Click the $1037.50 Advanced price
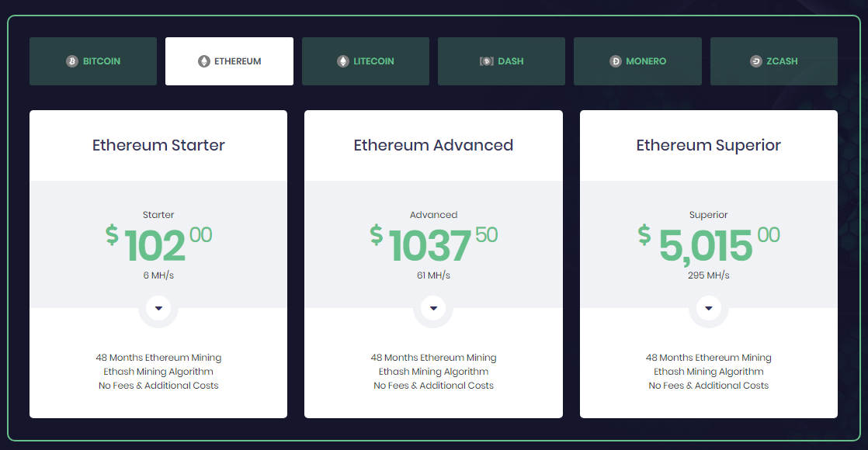Screen dimensions: 868x450 pos(433,243)
